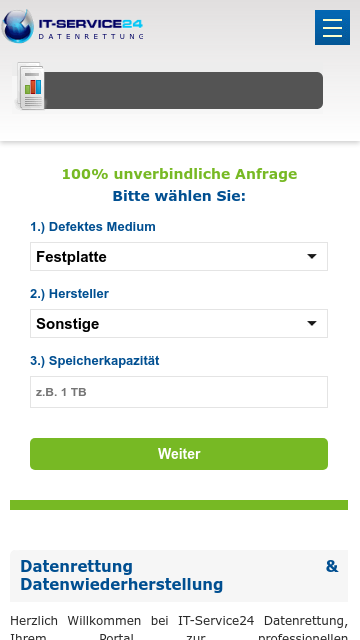Click the IT-SERVICE24 Datenrettung logo text

pyautogui.click(x=91, y=29)
